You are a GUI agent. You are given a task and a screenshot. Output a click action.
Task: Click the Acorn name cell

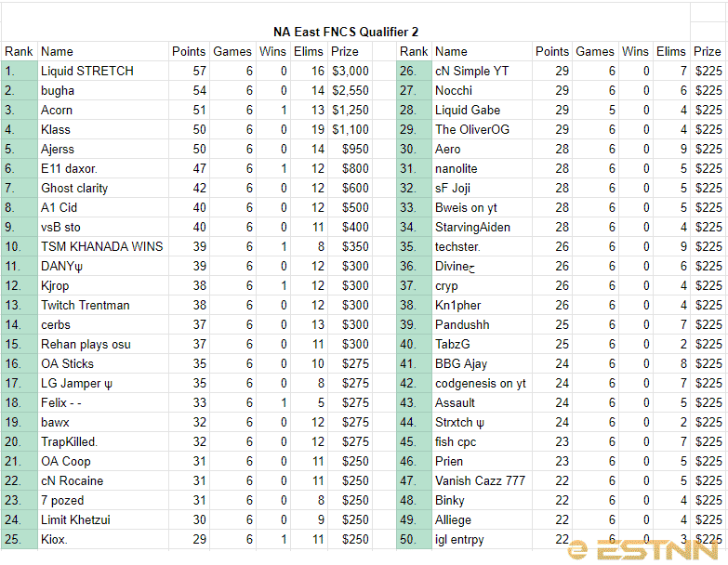pos(103,110)
